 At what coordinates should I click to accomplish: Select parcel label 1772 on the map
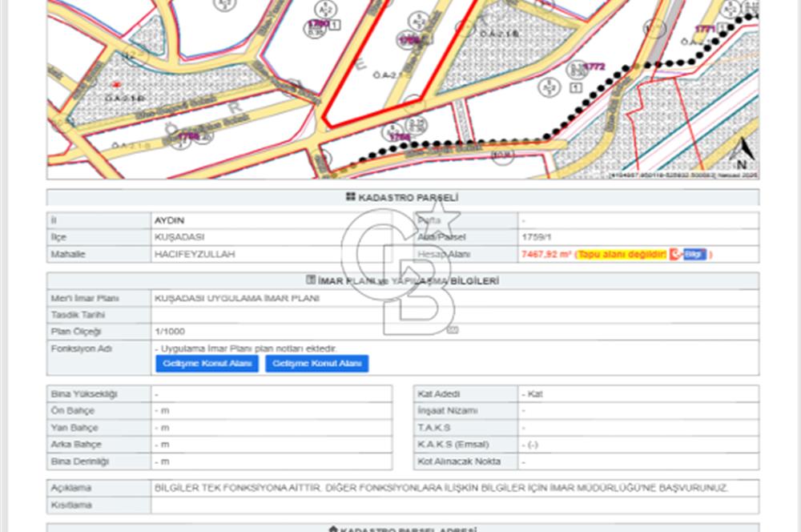pyautogui.click(x=594, y=66)
